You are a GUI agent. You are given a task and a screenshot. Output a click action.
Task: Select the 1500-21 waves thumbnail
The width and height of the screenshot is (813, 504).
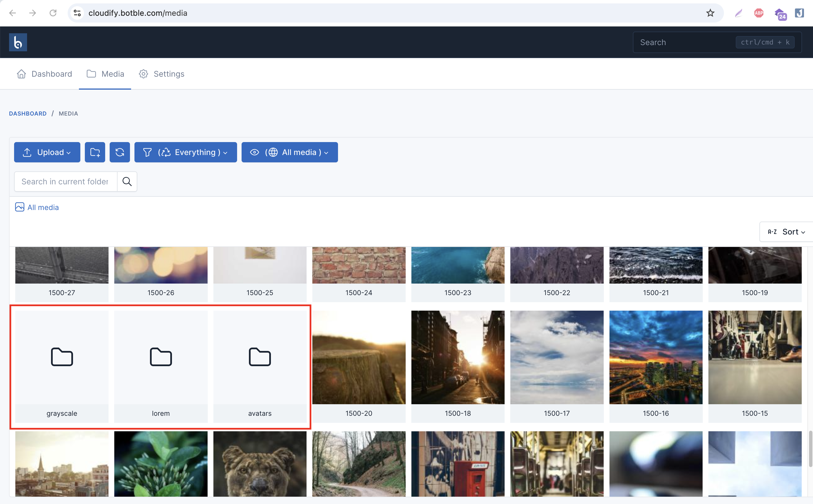656,265
